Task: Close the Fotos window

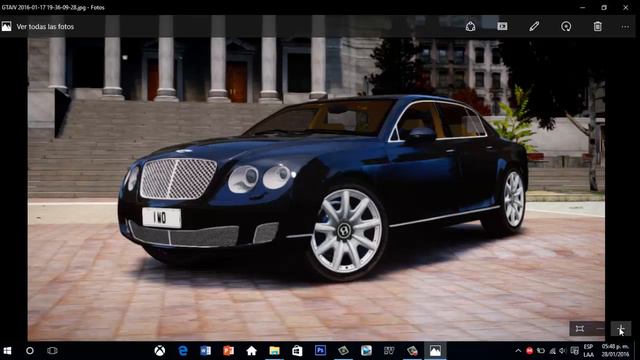Action: (x=625, y=7)
